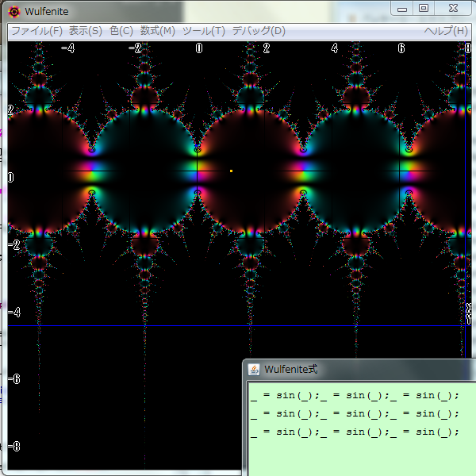Open the ヘルプ(H) help menu

[x=445, y=31]
